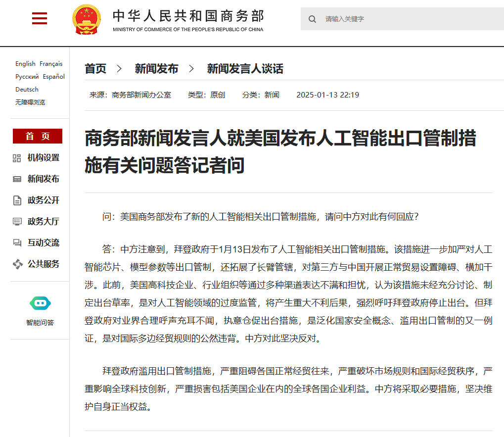Click the search magnifier icon
Screen dimensions: 504x437
click(x=312, y=19)
